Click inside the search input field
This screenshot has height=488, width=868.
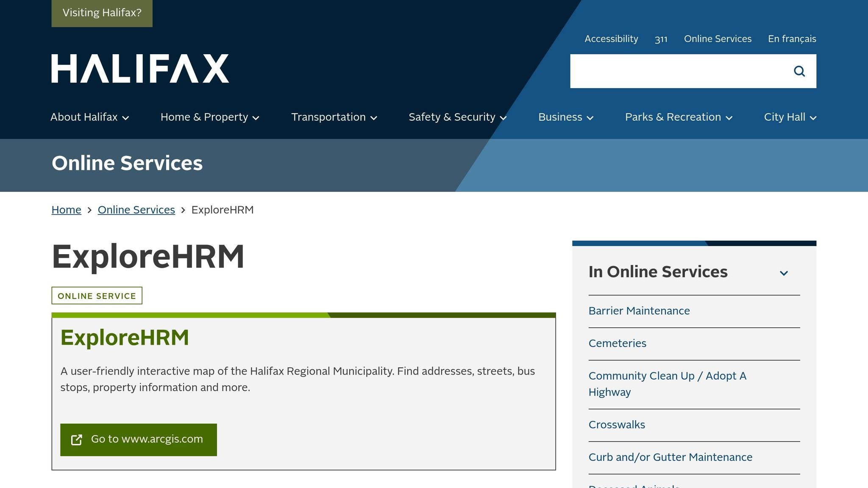pos(678,71)
